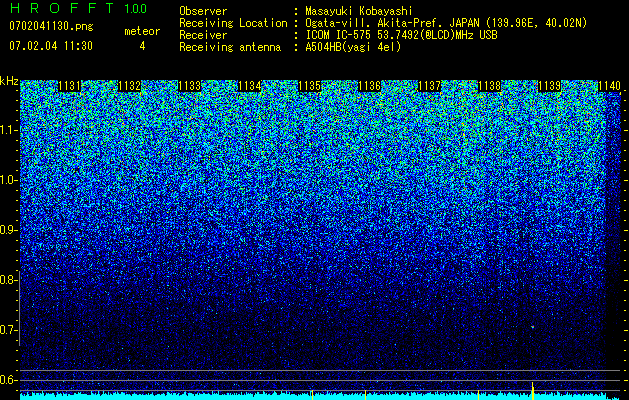Click the 1133 minute marker
This screenshot has width=629, height=400.
(189, 86)
